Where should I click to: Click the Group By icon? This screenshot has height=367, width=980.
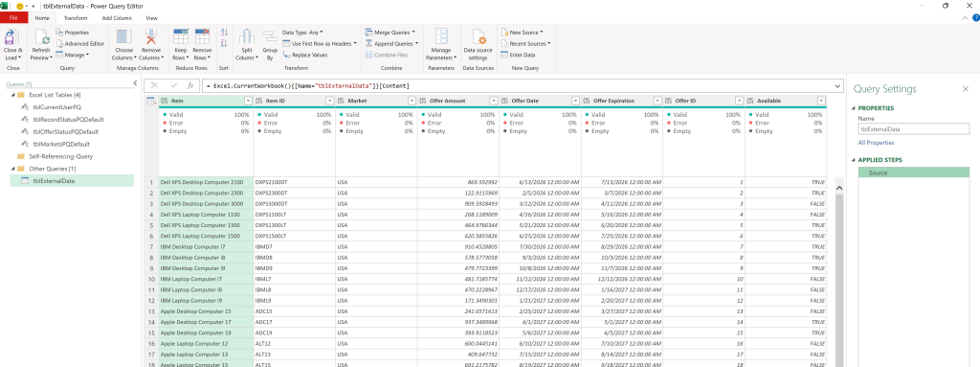click(270, 37)
